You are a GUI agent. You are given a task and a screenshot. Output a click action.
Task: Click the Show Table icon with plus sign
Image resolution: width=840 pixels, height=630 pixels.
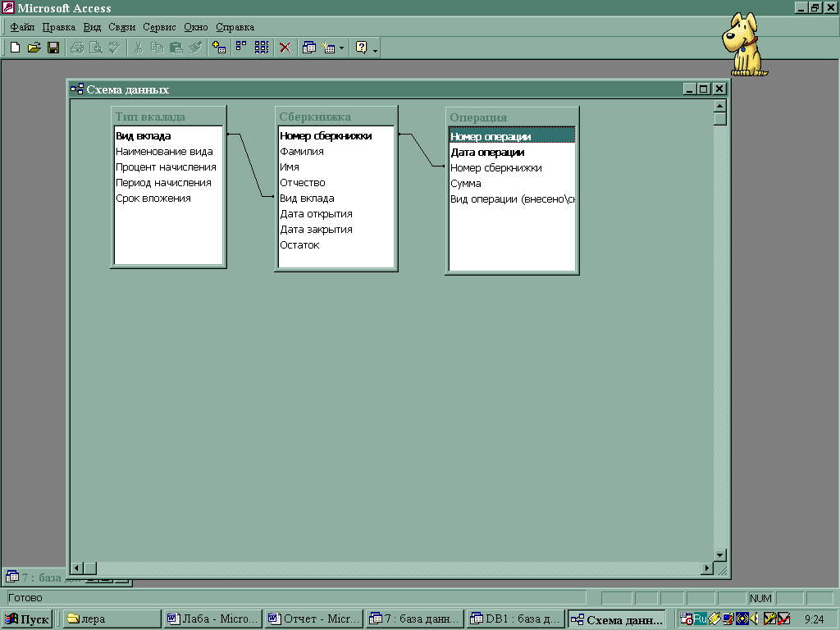219,48
